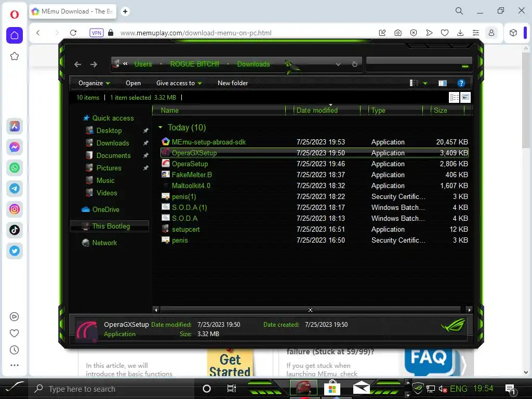
Task: Open the Organize dropdown menu
Action: (x=94, y=83)
